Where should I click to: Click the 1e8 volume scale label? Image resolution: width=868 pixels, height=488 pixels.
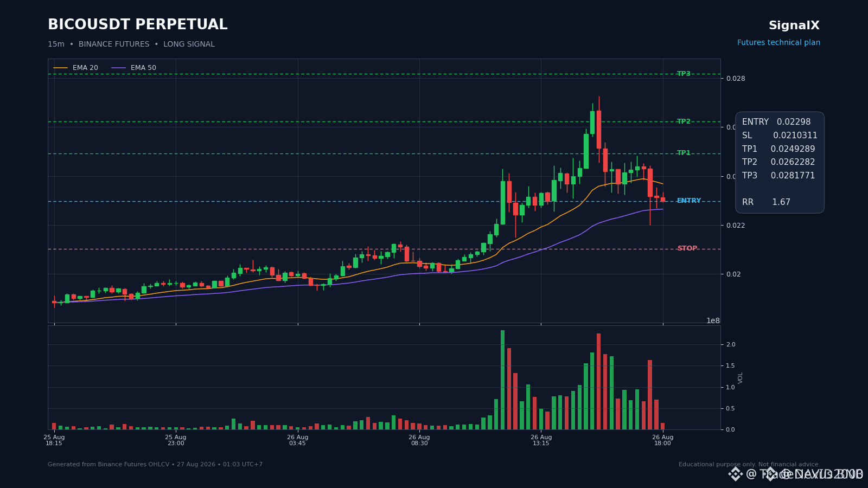click(x=713, y=321)
